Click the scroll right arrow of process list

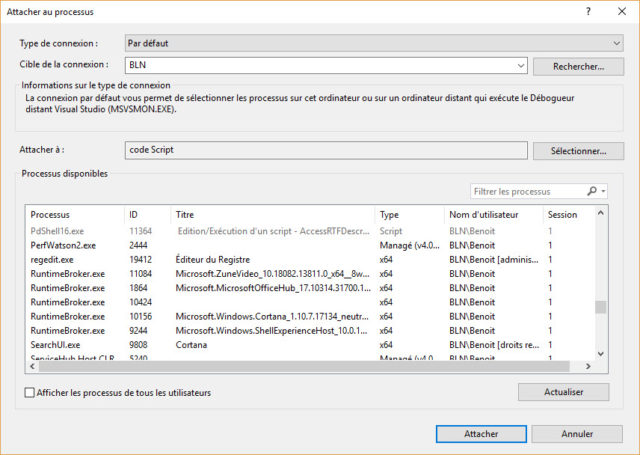click(588, 366)
